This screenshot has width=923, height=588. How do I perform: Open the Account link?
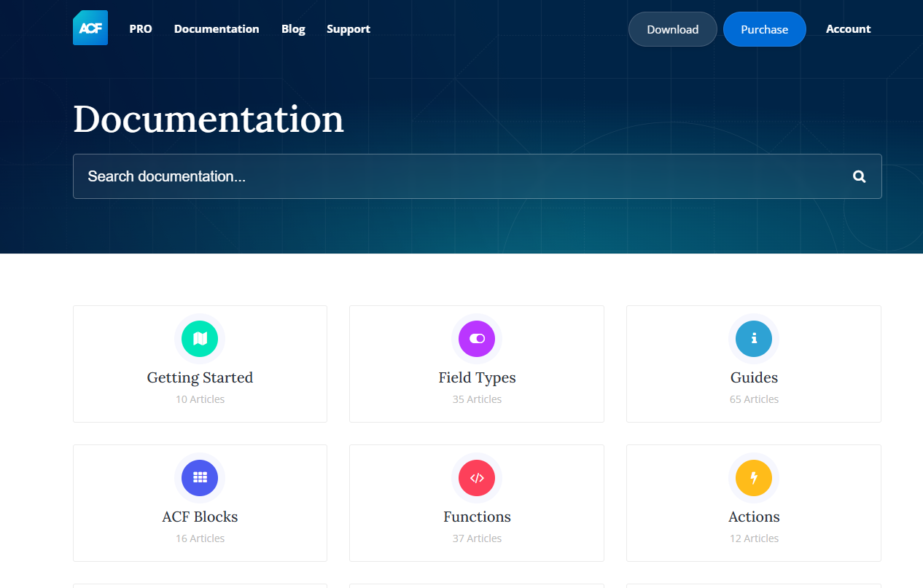(848, 29)
